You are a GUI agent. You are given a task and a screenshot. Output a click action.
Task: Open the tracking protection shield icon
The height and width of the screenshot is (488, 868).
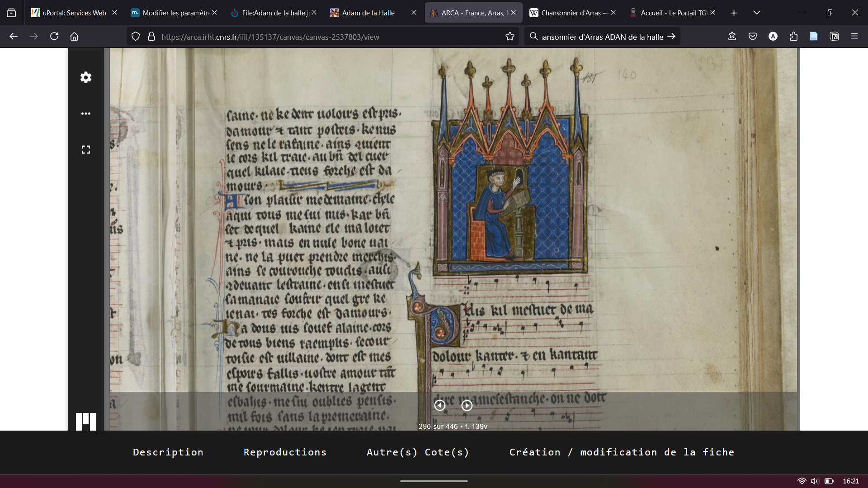[x=136, y=37]
